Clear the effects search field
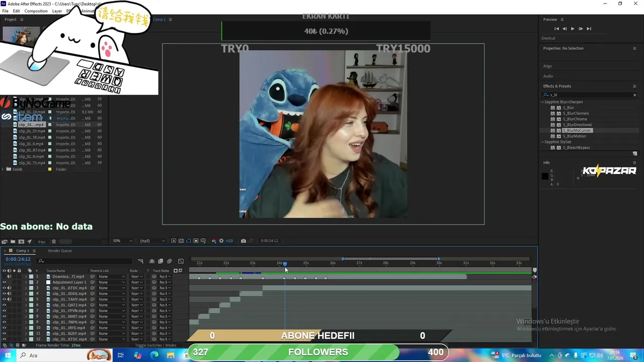 coord(634,95)
